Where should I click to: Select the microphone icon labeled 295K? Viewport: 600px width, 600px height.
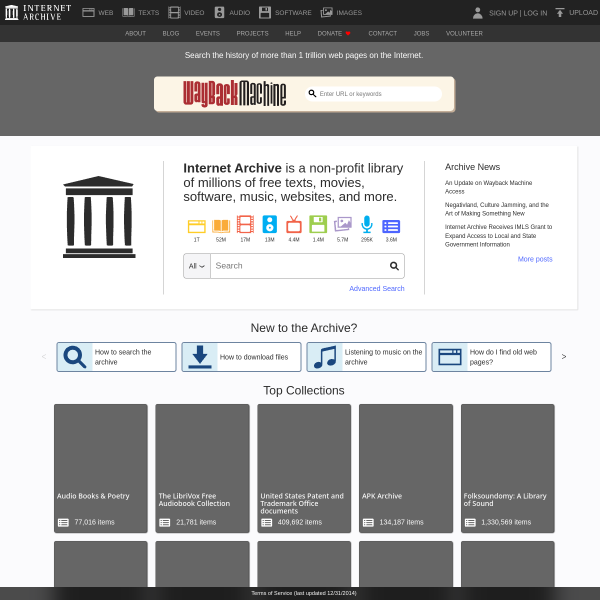[x=367, y=224]
